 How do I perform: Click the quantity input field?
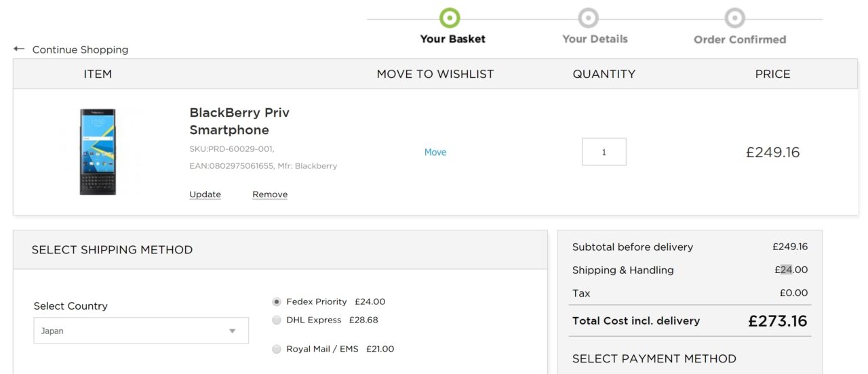(604, 152)
